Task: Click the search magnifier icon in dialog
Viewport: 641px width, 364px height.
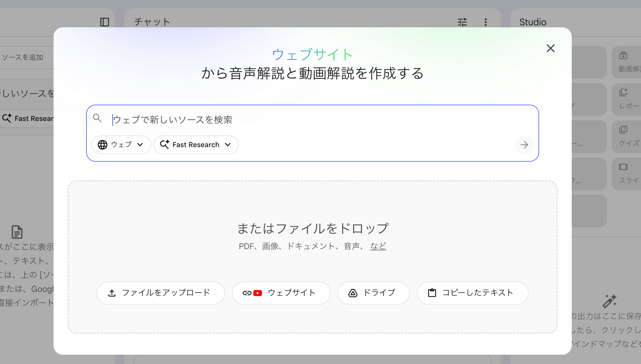Action: pyautogui.click(x=97, y=118)
